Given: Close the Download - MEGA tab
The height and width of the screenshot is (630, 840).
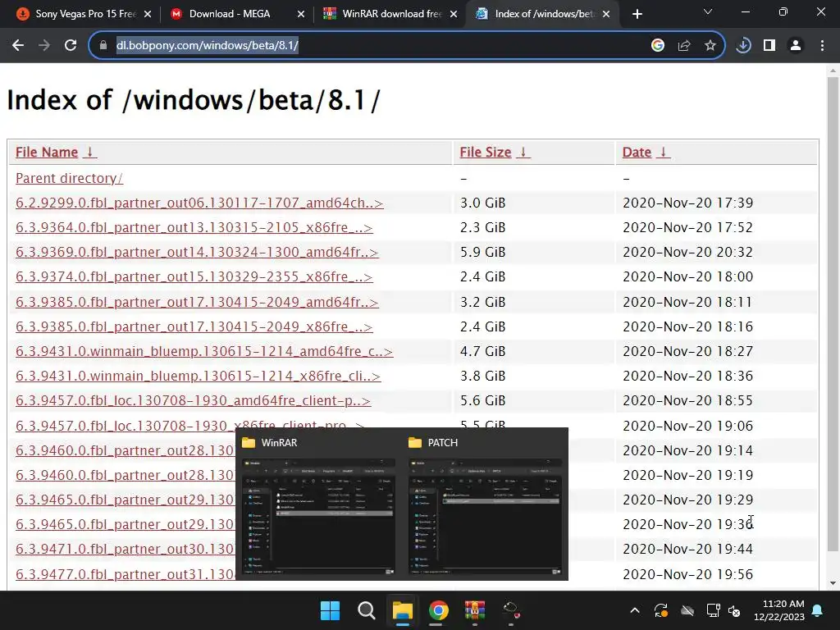Looking at the screenshot, I should point(301,14).
